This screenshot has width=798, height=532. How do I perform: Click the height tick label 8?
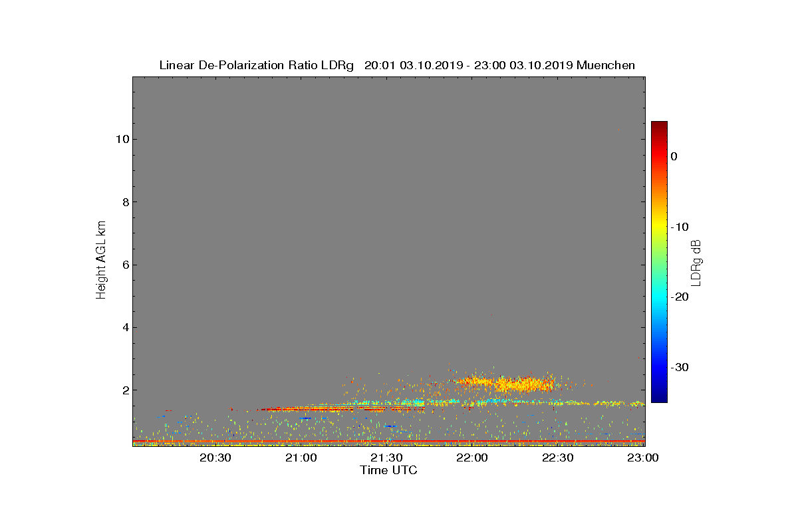[x=124, y=202]
